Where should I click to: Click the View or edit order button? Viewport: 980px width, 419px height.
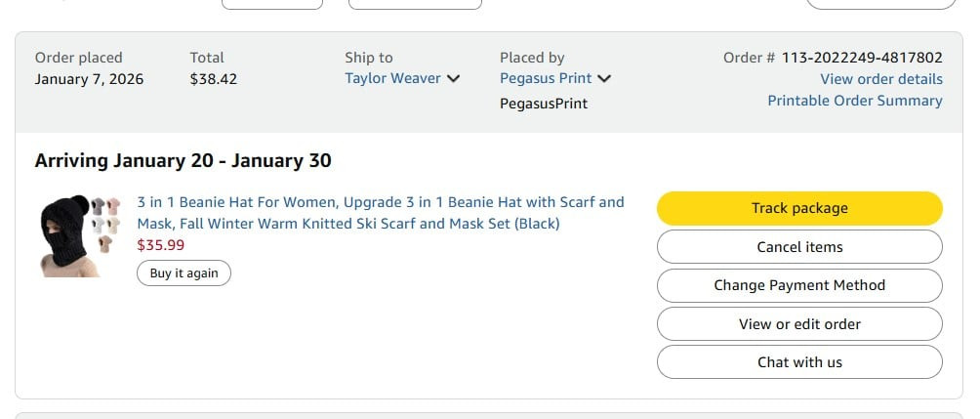coord(798,324)
